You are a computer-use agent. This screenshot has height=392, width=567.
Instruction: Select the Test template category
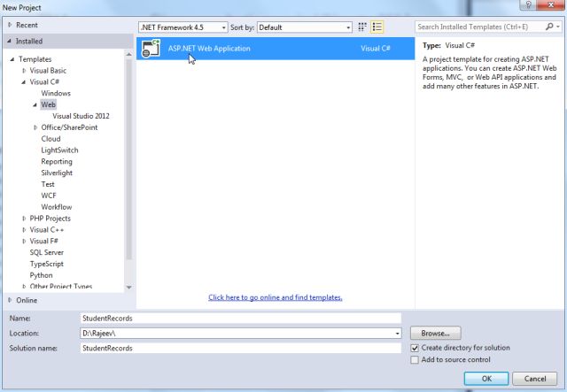tap(48, 184)
